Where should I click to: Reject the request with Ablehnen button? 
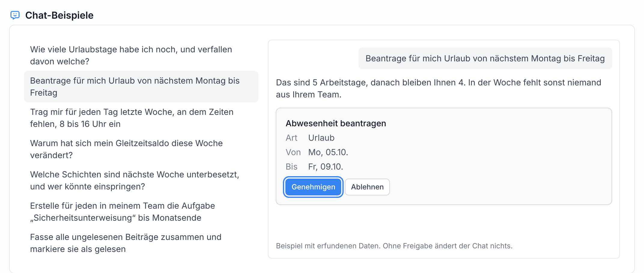367,187
